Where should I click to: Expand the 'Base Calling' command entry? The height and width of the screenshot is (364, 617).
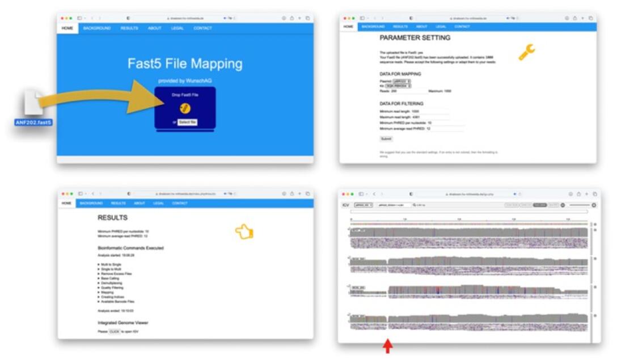pyautogui.click(x=109, y=278)
